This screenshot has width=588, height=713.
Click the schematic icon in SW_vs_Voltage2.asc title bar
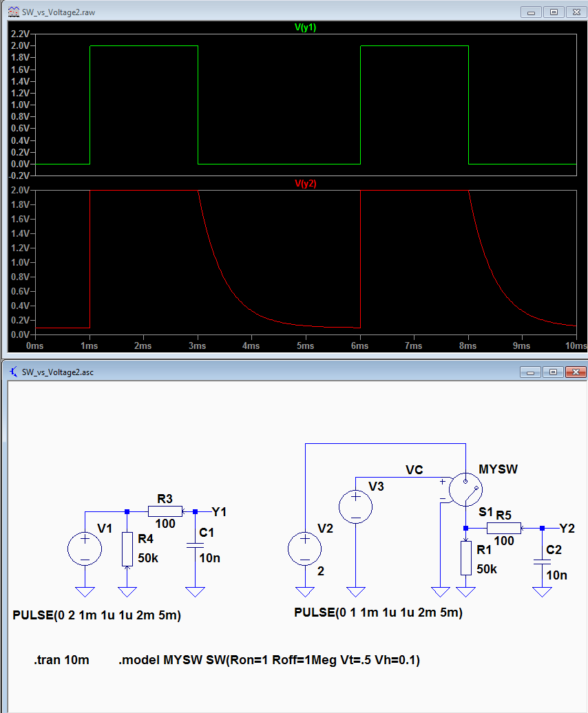pyautogui.click(x=14, y=372)
